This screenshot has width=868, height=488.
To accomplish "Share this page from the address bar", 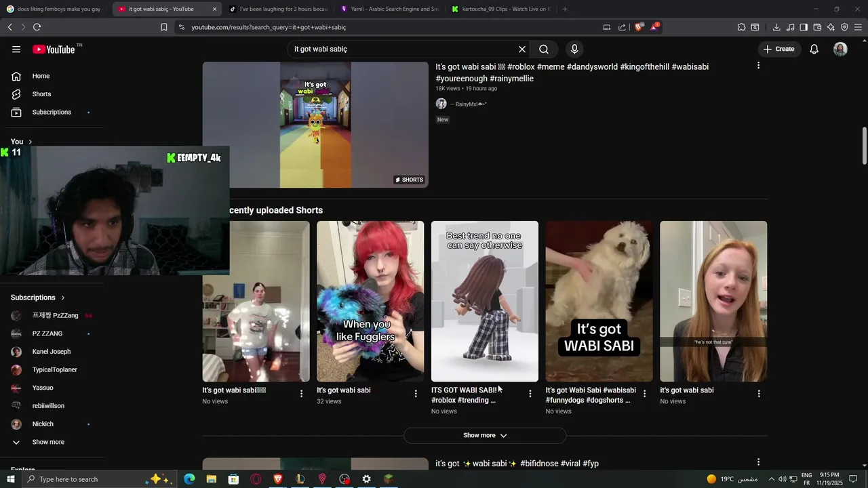I will click(x=622, y=27).
